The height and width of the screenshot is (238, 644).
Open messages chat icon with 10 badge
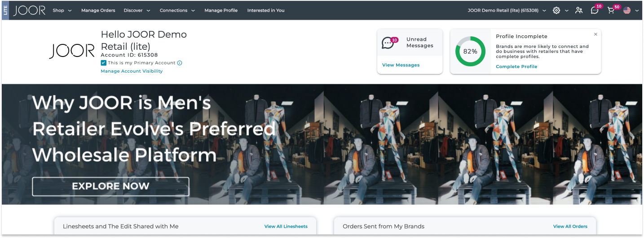pyautogui.click(x=595, y=10)
